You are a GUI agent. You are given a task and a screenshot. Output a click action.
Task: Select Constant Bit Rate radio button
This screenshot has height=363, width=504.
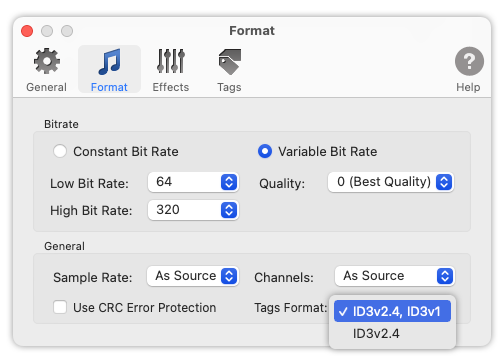60,151
